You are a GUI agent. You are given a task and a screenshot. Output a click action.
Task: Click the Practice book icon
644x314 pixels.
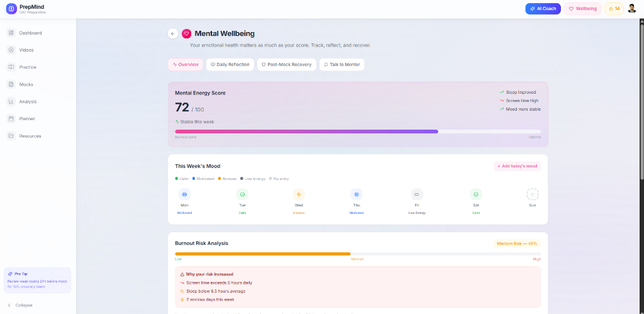point(11,67)
